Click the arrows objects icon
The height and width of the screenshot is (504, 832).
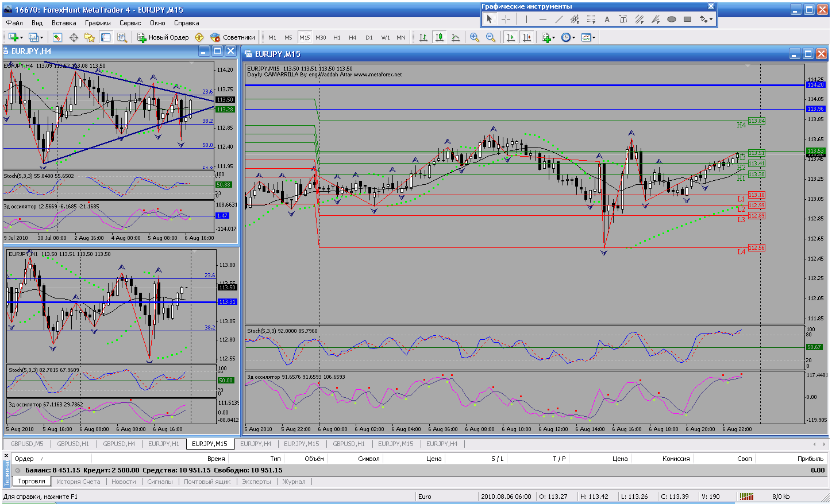(x=703, y=19)
